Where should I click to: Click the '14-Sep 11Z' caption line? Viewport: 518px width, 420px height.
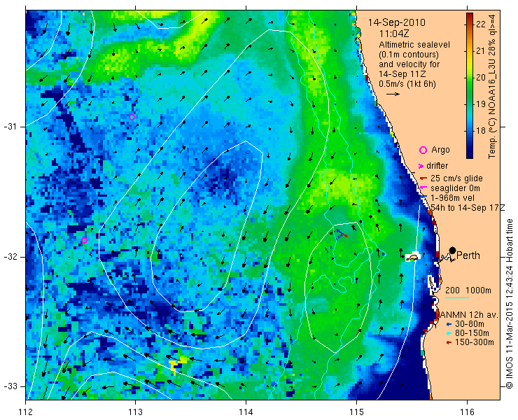[x=404, y=73]
